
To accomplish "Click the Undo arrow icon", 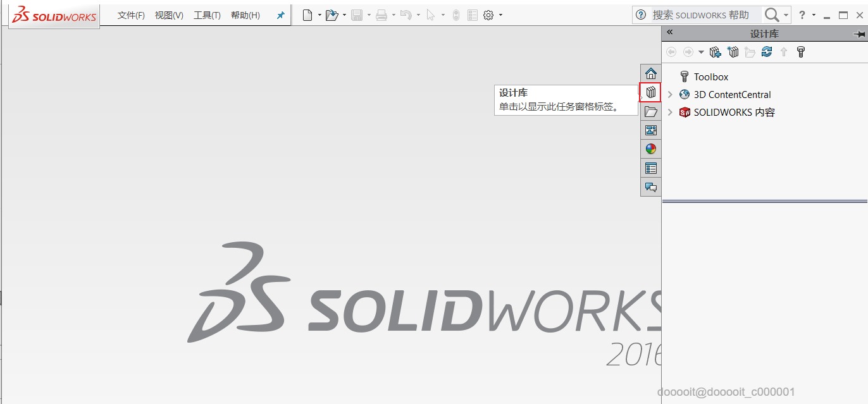I will (406, 15).
